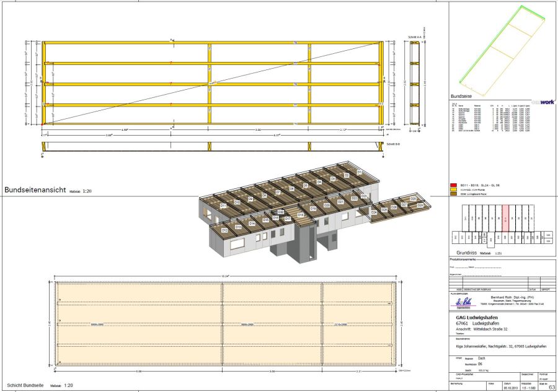Viewport: 558px width, 392px height.
Task: Click the blue signature stamp
Action: (x=464, y=303)
